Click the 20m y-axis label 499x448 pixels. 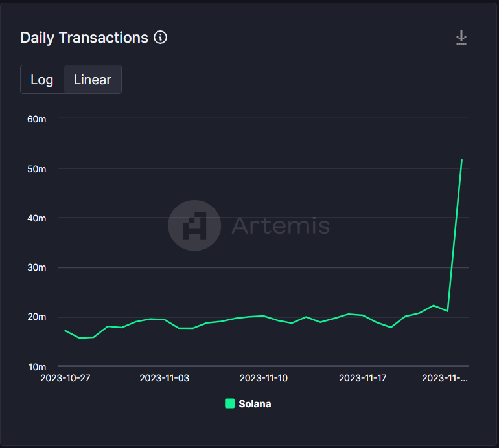point(36,317)
